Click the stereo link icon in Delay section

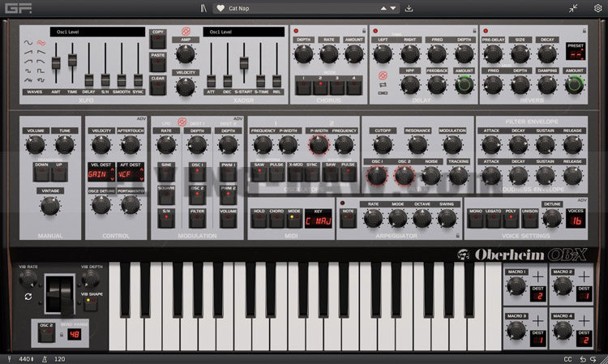383,93
